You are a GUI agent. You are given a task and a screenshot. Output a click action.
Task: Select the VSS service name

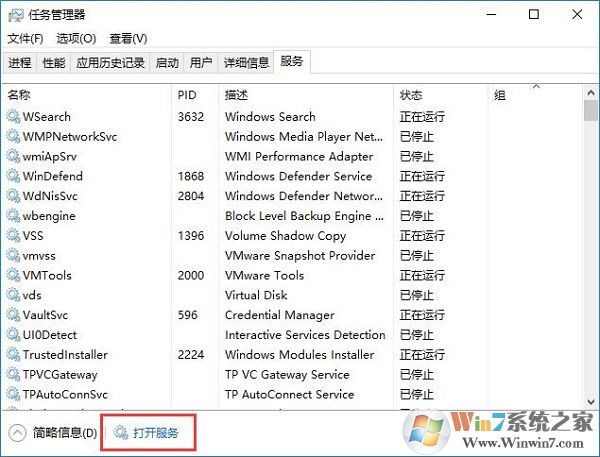coord(33,235)
